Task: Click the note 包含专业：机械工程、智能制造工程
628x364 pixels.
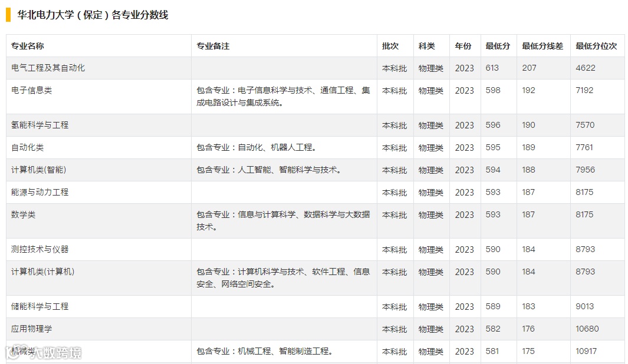Action: point(265,352)
